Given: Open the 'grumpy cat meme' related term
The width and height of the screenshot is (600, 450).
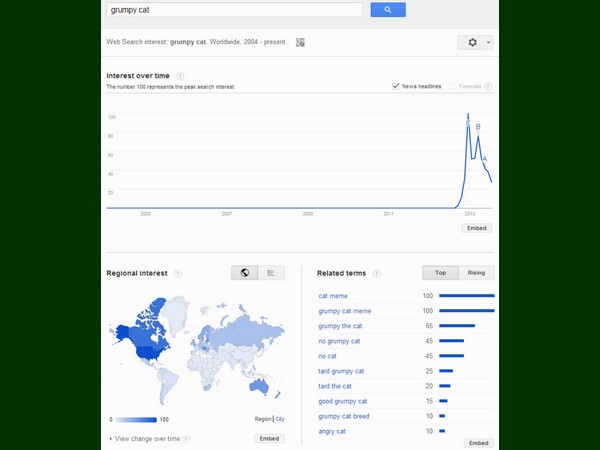Looking at the screenshot, I should pyautogui.click(x=344, y=311).
